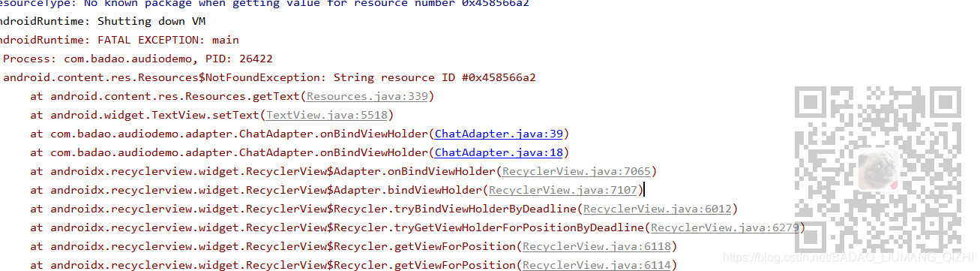The width and height of the screenshot is (980, 271).
Task: Jump to ChatAdapter.java:39 source
Action: pyautogui.click(x=499, y=134)
